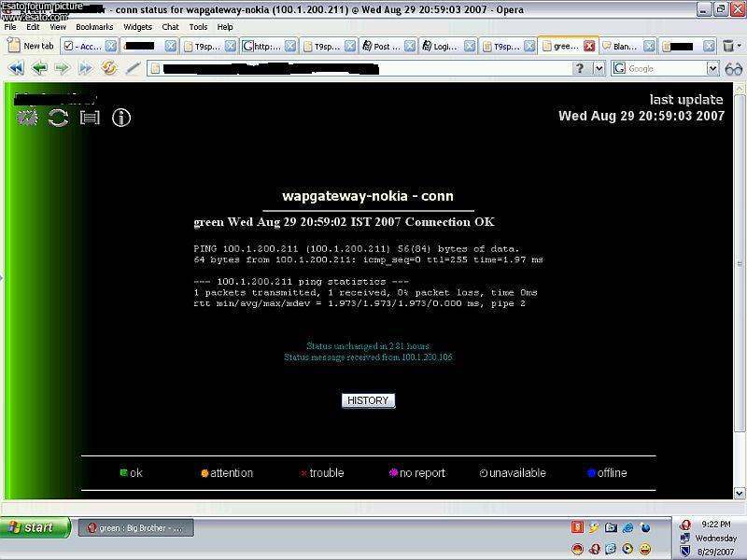Open the Chat menu
This screenshot has width=747, height=560.
click(170, 27)
